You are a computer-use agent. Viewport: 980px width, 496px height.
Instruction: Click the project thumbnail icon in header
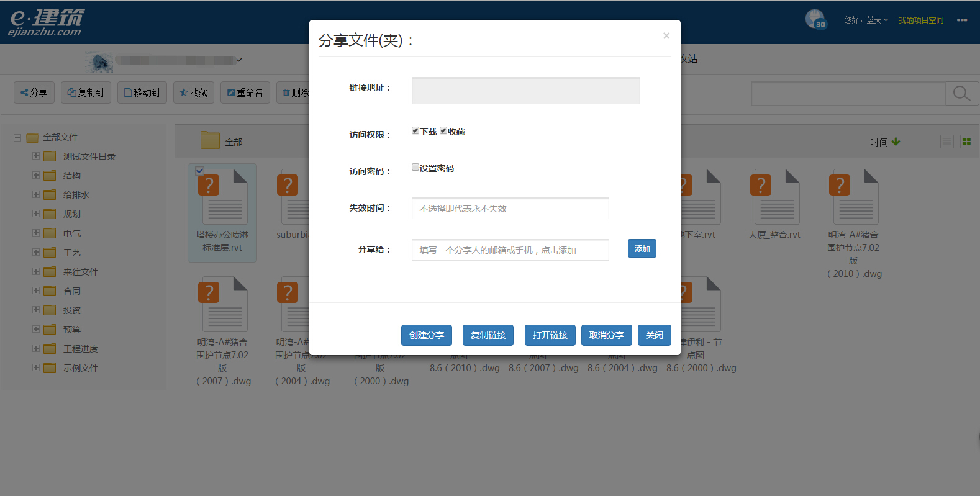(99, 61)
